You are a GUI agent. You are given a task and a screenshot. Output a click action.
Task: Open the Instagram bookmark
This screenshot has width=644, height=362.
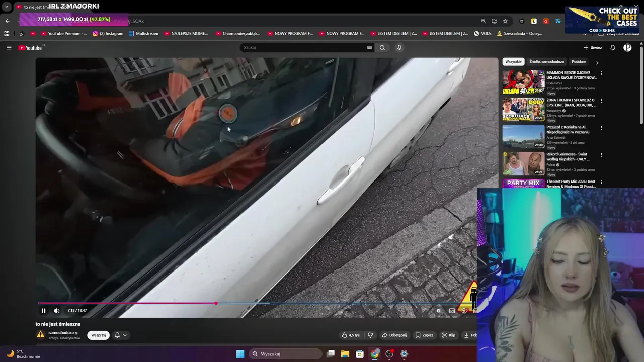pos(108,34)
